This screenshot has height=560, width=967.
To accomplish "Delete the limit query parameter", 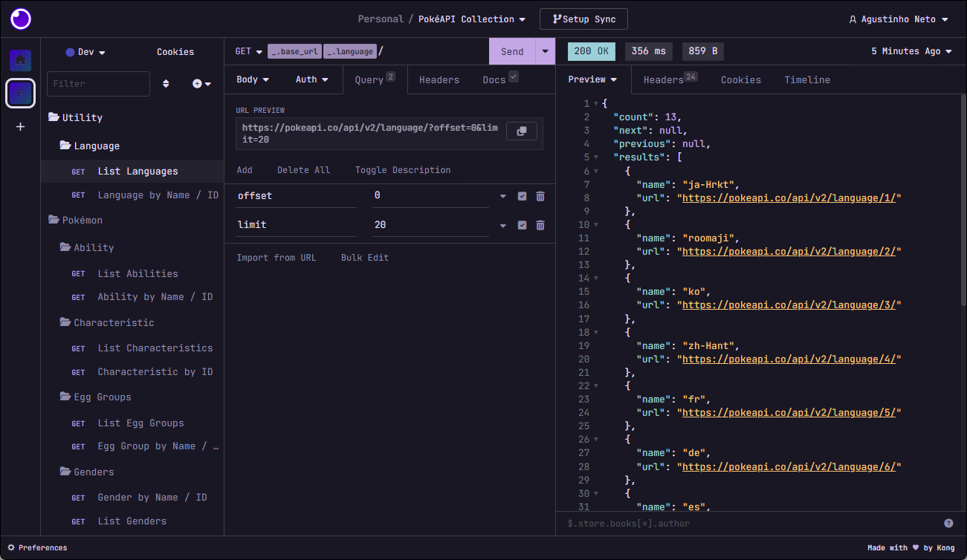I will click(540, 225).
